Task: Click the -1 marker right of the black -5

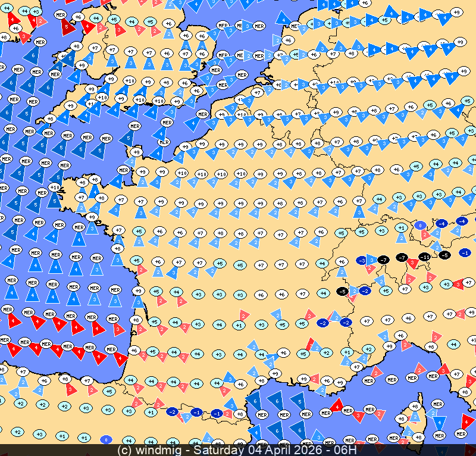Action: click(x=465, y=252)
